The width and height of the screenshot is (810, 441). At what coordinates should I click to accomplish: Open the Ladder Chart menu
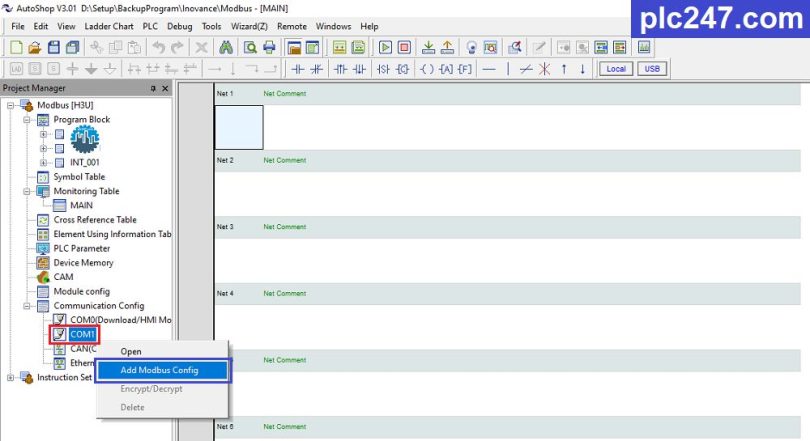pos(108,26)
